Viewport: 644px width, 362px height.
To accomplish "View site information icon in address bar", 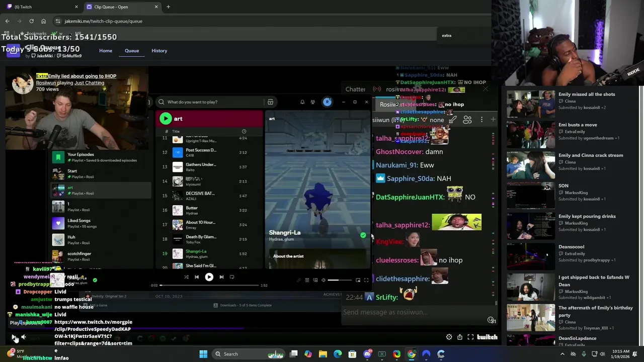I will [58, 21].
